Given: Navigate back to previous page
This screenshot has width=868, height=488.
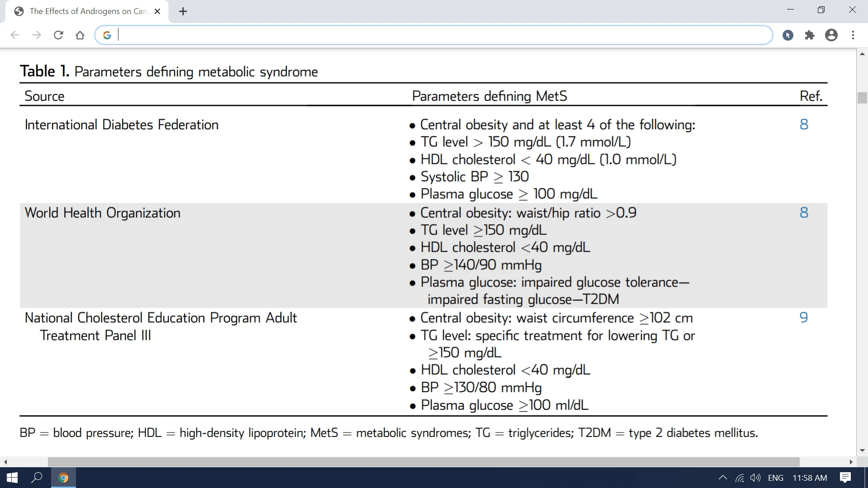Looking at the screenshot, I should pyautogui.click(x=15, y=35).
